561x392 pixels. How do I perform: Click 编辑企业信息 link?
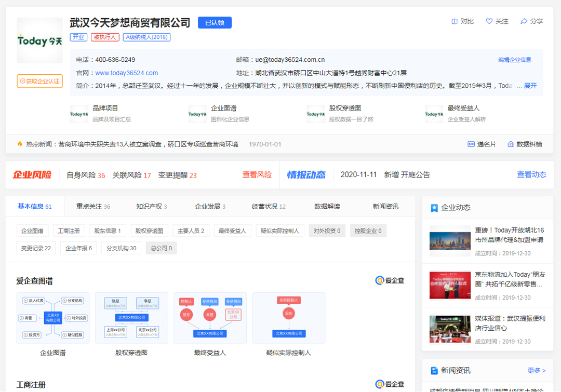pos(514,60)
